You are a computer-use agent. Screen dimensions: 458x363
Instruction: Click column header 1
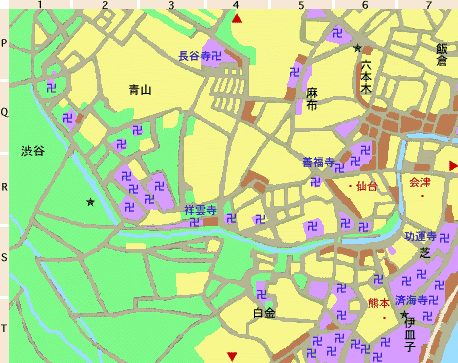(40, 5)
